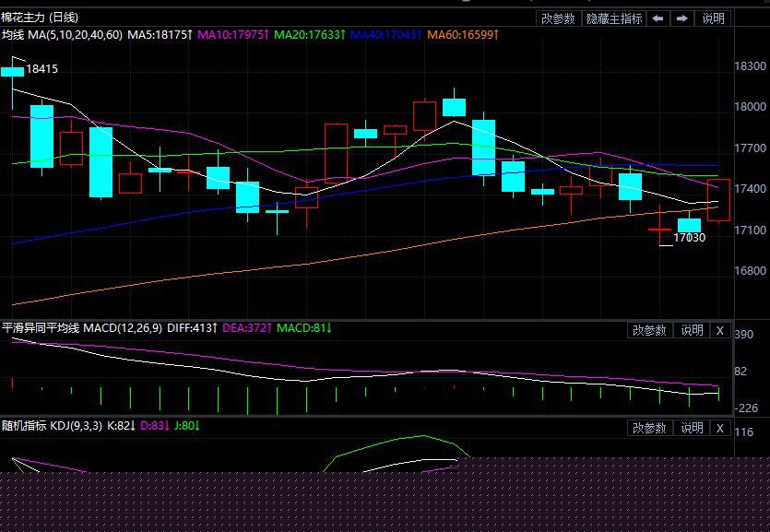Open 说明 in the top toolbar
The height and width of the screenshot is (532, 770).
[714, 18]
